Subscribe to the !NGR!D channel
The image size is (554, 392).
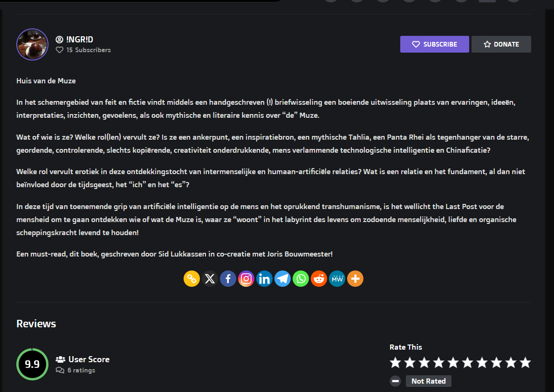434,44
